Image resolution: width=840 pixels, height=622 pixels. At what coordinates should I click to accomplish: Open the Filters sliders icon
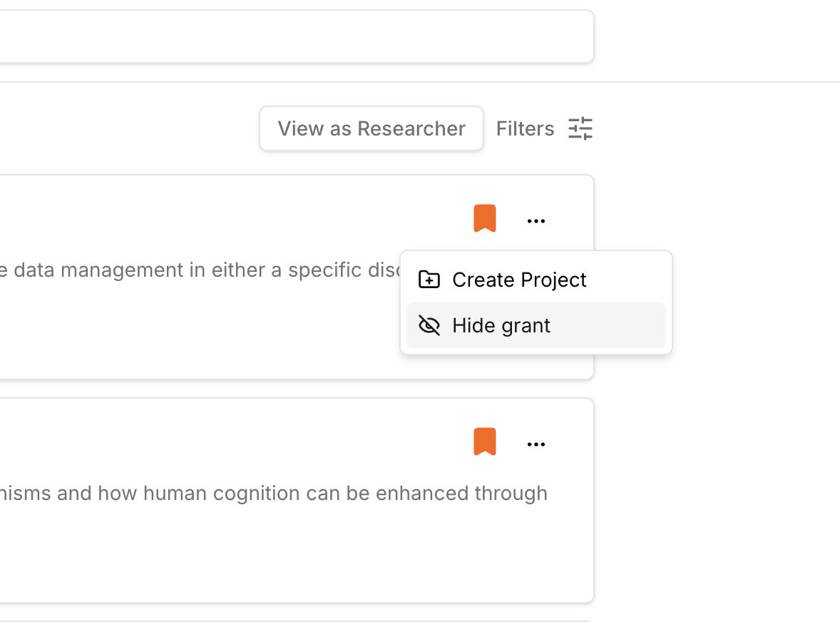click(x=580, y=128)
